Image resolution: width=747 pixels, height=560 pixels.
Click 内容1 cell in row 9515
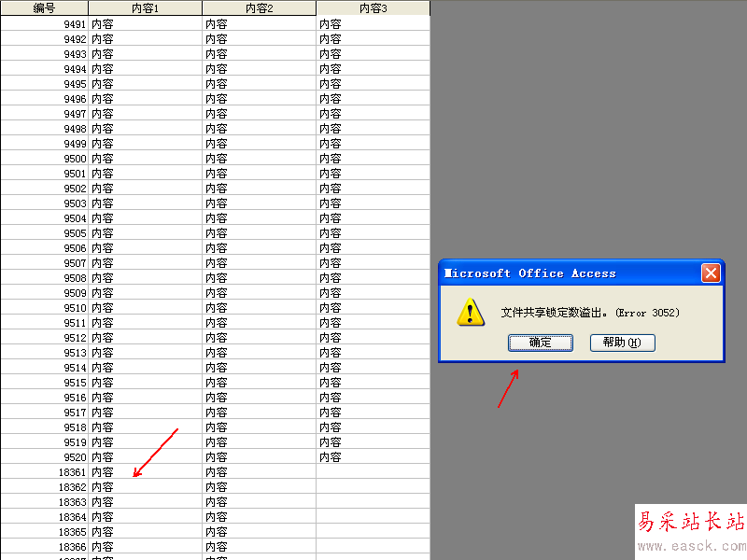click(x=145, y=383)
